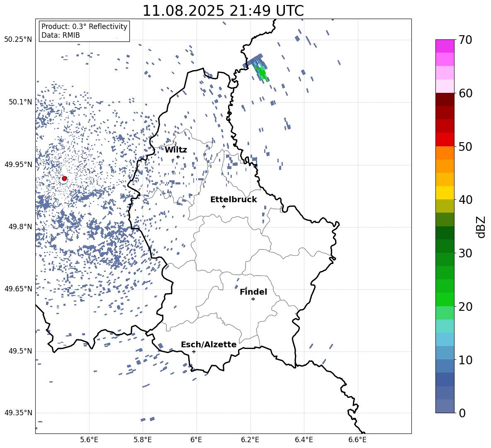Click the dark green swatch above 30 dBZ
This screenshot has height=448, width=491.
[445, 246]
